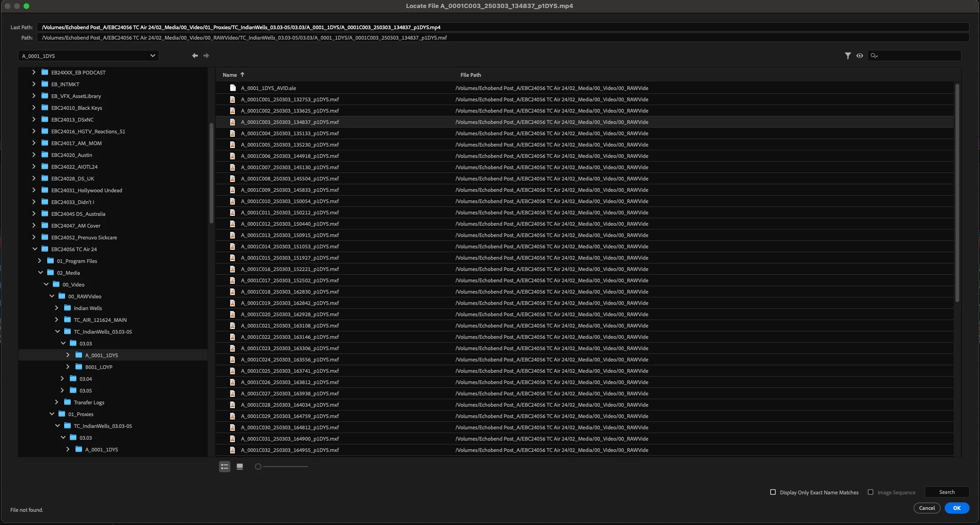This screenshot has height=525, width=980.
Task: Enable Display Only Exact Name Matches
Action: click(x=772, y=492)
